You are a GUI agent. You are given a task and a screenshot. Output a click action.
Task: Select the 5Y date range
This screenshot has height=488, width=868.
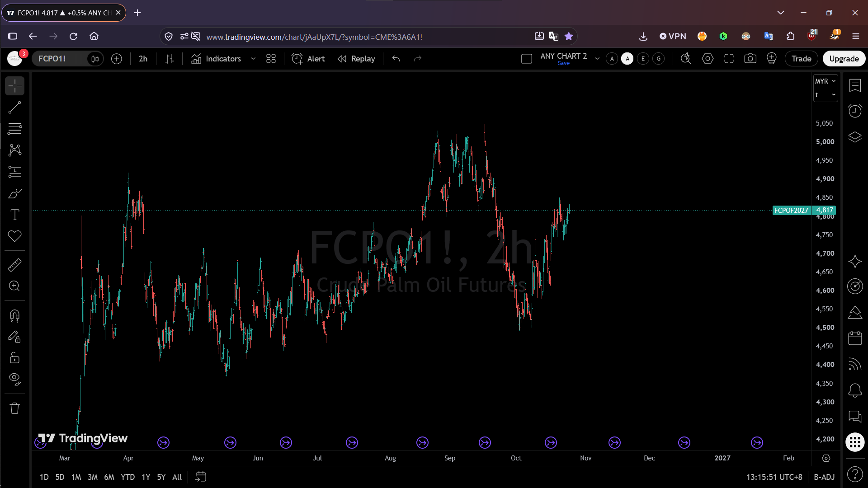[x=161, y=477]
